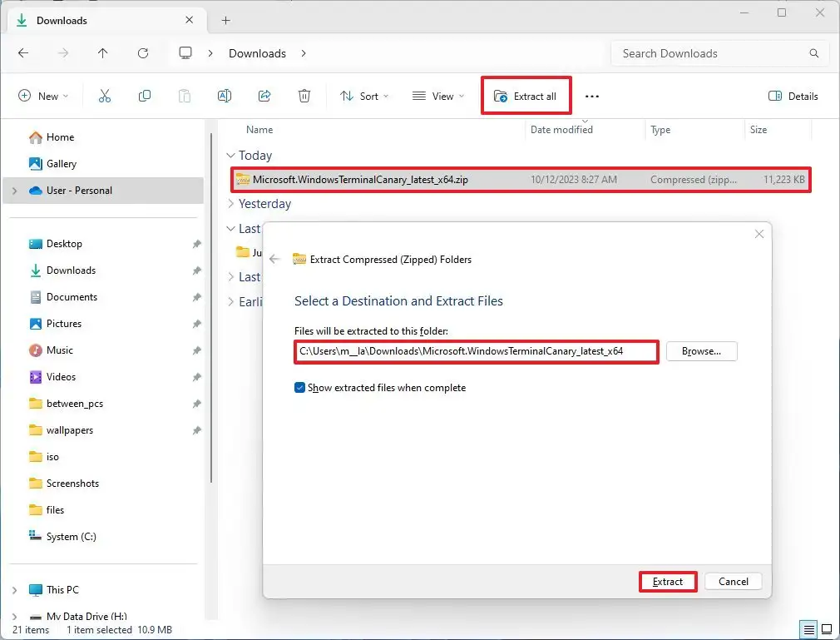Click inside the extraction destination path field
Viewport: 840px width, 640px height.
[x=476, y=351]
